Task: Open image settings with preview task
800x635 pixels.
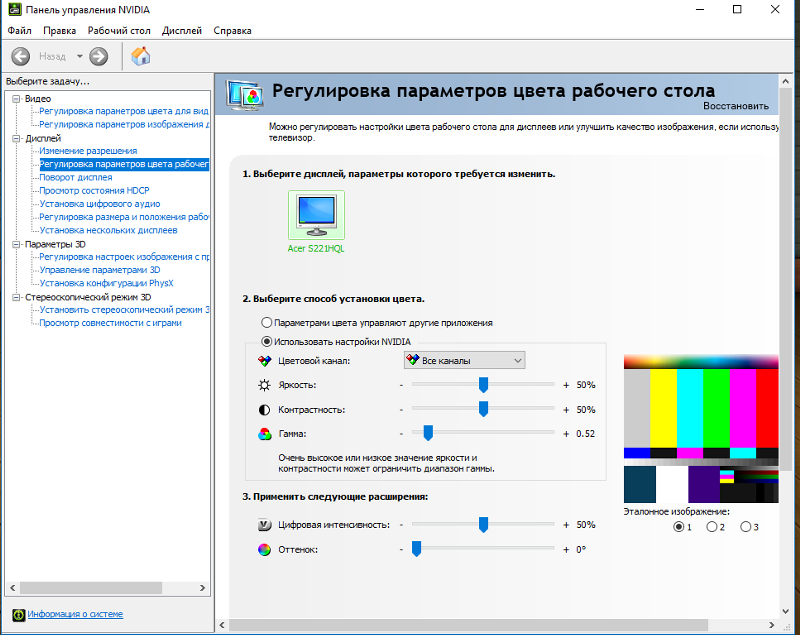Action: 124,257
